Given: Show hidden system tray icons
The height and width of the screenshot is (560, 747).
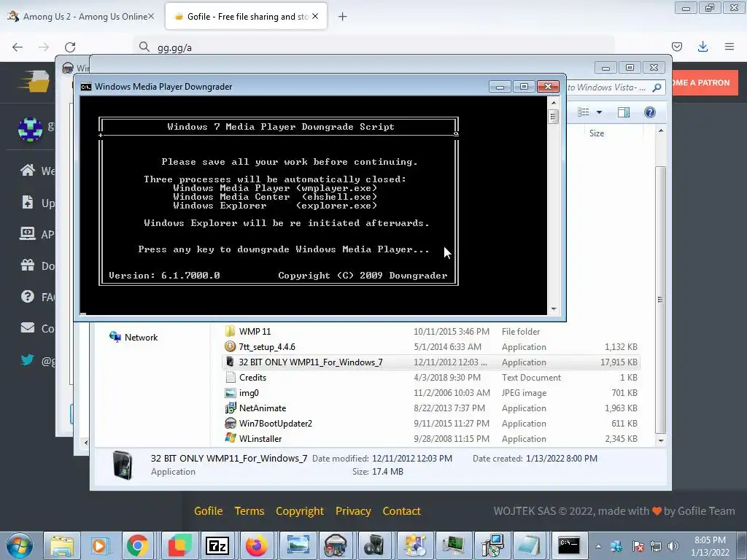Looking at the screenshot, I should (x=598, y=546).
